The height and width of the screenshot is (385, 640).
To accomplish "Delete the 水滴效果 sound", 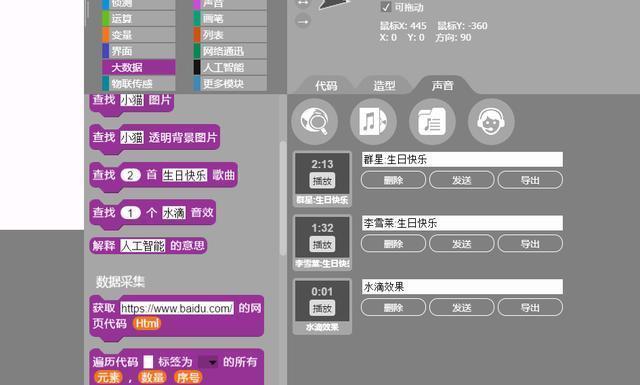I will point(393,307).
